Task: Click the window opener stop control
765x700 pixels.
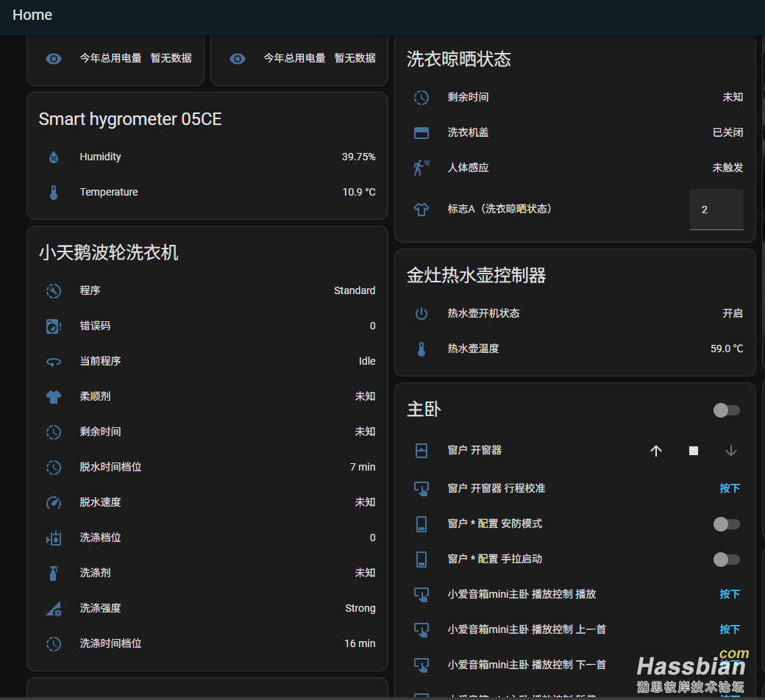Action: click(x=693, y=451)
